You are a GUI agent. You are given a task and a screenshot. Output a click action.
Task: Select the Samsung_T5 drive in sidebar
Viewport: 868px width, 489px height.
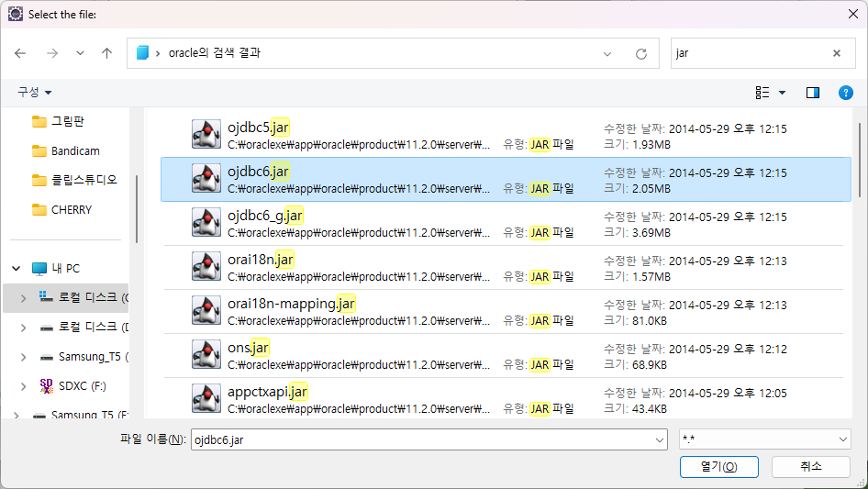coord(83,357)
